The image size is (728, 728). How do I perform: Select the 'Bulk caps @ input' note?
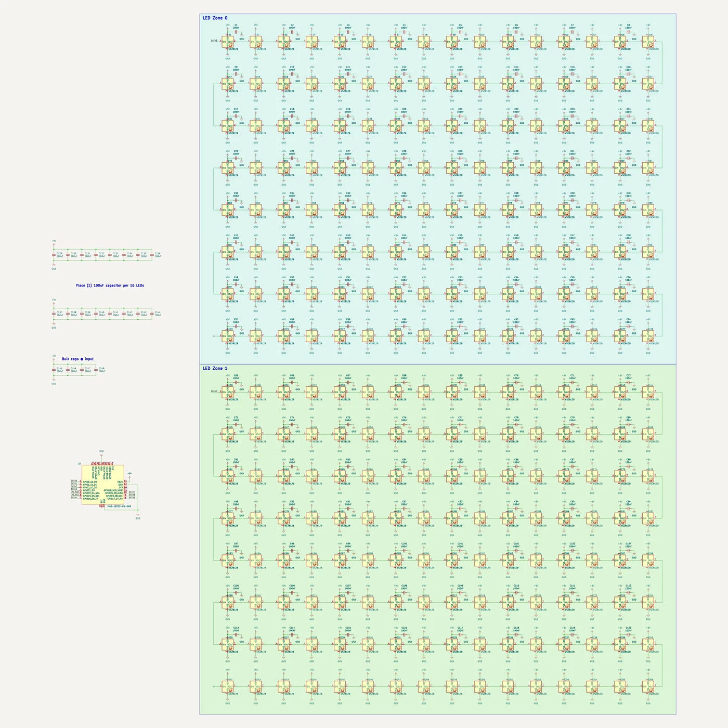(x=78, y=359)
